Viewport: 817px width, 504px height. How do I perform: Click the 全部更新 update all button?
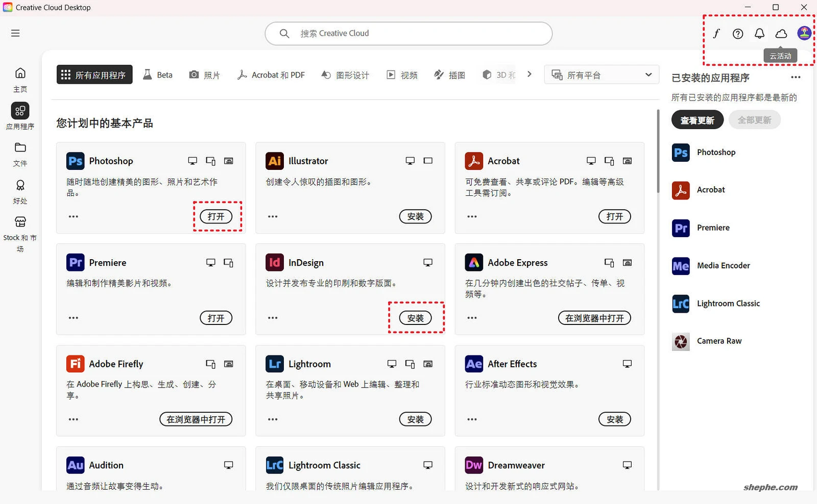tap(754, 120)
